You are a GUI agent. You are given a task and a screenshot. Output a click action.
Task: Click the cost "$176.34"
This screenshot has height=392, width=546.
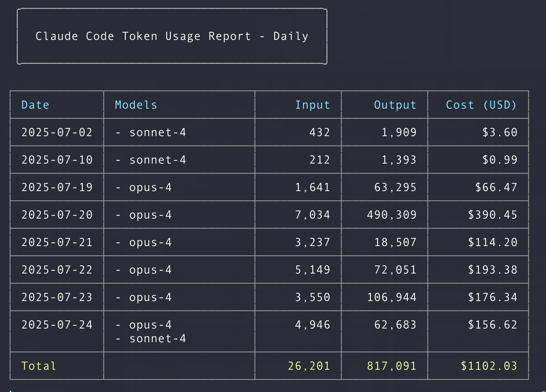pyautogui.click(x=493, y=297)
